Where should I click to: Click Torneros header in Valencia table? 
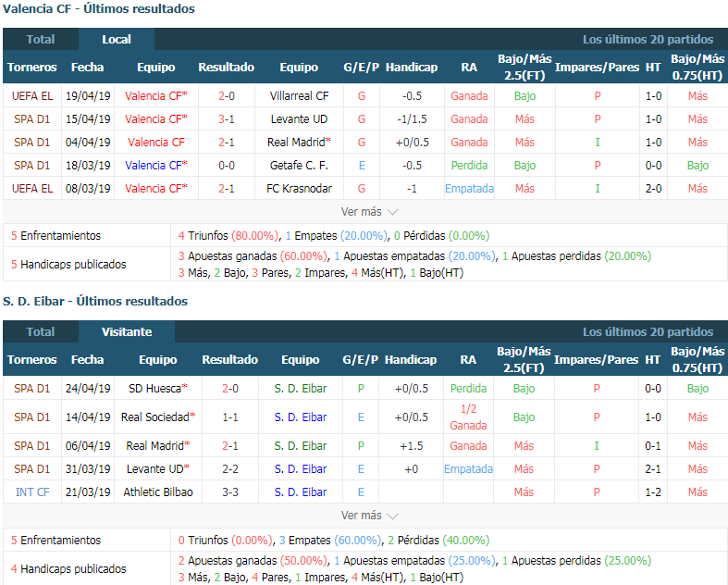(x=32, y=68)
